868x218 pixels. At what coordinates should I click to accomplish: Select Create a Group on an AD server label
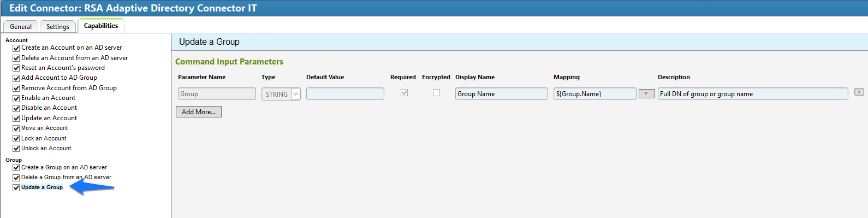(x=64, y=167)
